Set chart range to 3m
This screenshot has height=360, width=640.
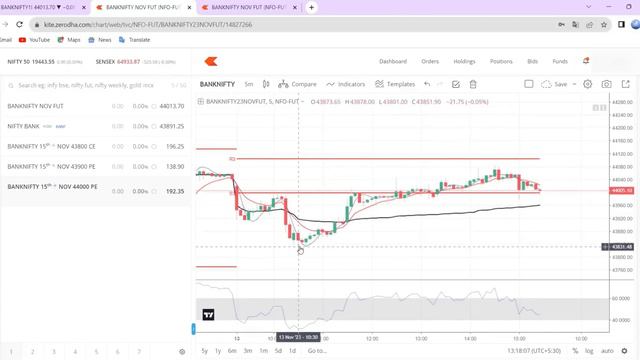pyautogui.click(x=248, y=351)
